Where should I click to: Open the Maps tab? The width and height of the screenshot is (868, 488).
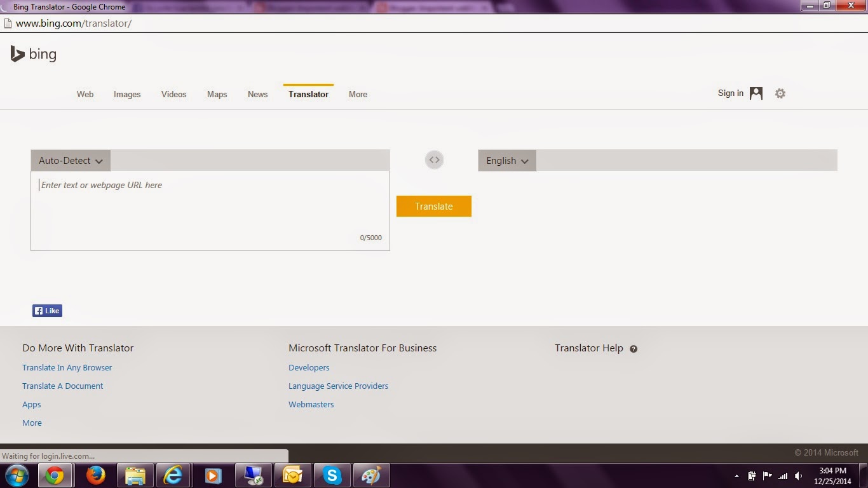click(x=217, y=94)
